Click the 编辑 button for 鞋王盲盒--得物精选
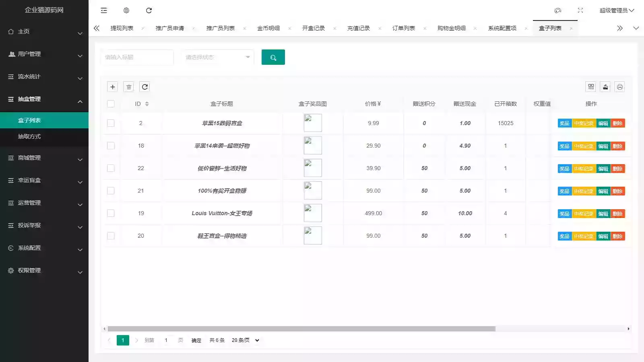 [604, 236]
